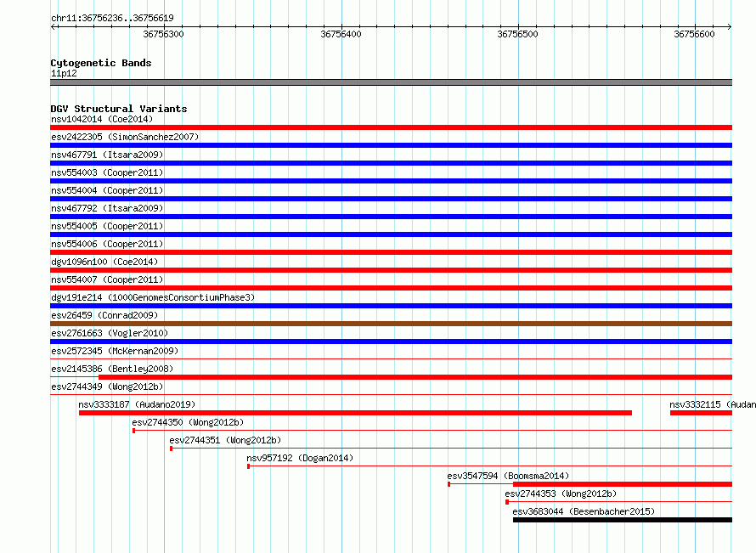This screenshot has height=553, width=756.
Task: Click the start marker of esv2744350
Action: point(133,431)
